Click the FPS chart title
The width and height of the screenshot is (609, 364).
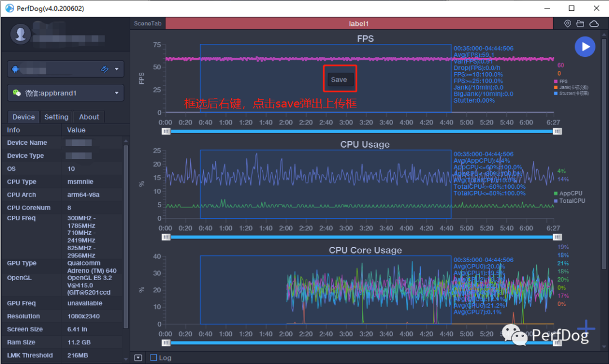[x=365, y=38]
